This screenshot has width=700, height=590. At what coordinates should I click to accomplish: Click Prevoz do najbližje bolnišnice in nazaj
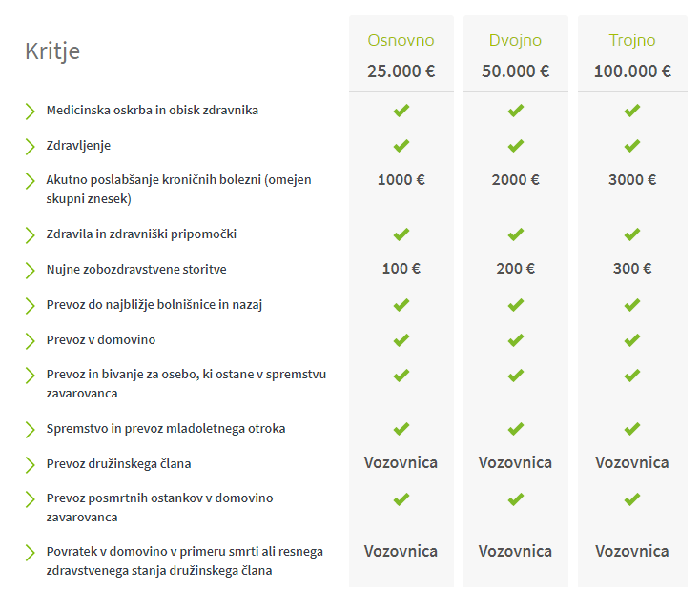pyautogui.click(x=154, y=305)
